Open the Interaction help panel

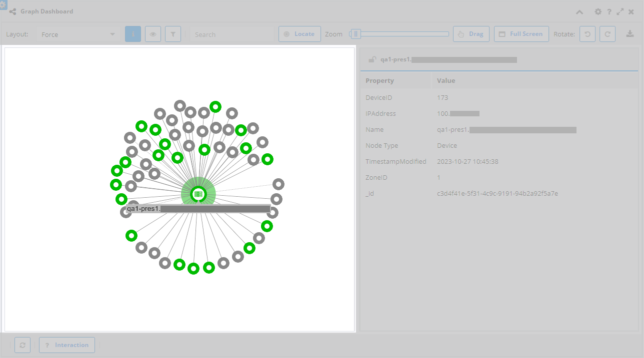67,345
